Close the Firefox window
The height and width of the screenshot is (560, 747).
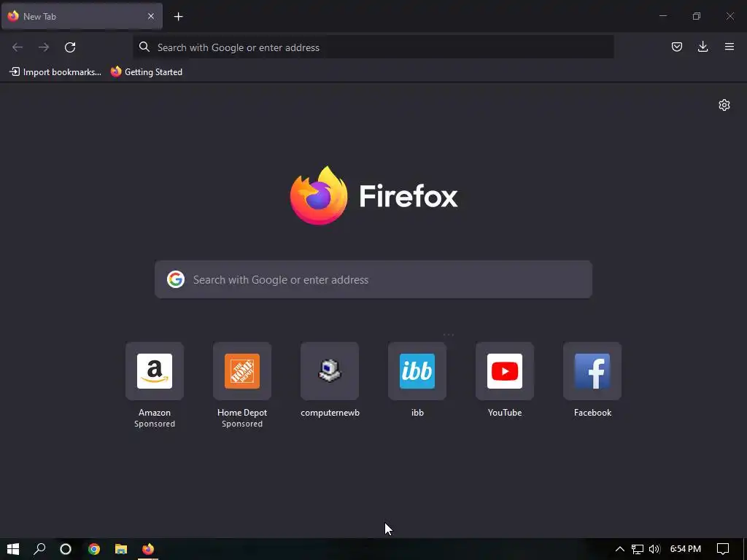pos(729,16)
